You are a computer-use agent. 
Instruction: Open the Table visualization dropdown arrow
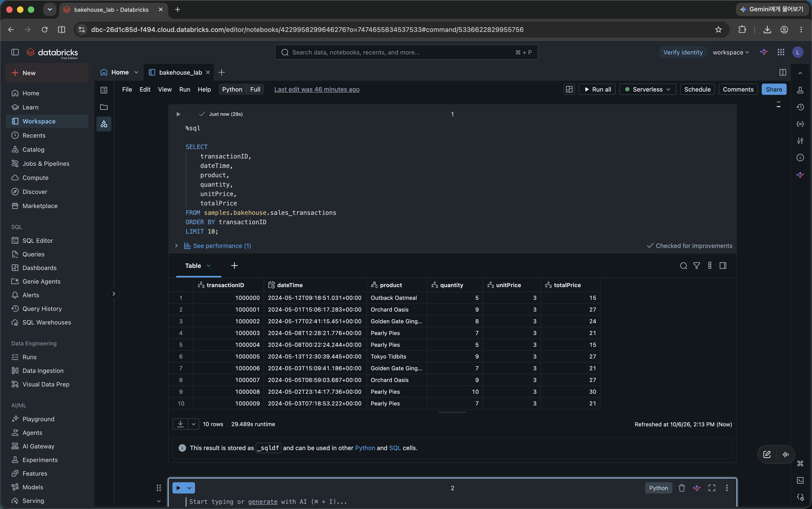[x=208, y=266]
